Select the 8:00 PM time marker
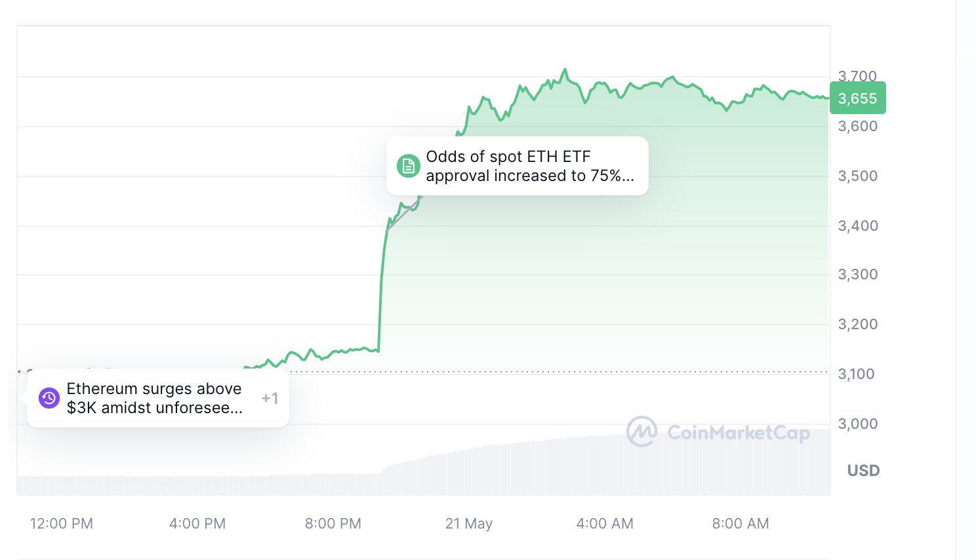Image resolution: width=976 pixels, height=560 pixels. point(333,523)
